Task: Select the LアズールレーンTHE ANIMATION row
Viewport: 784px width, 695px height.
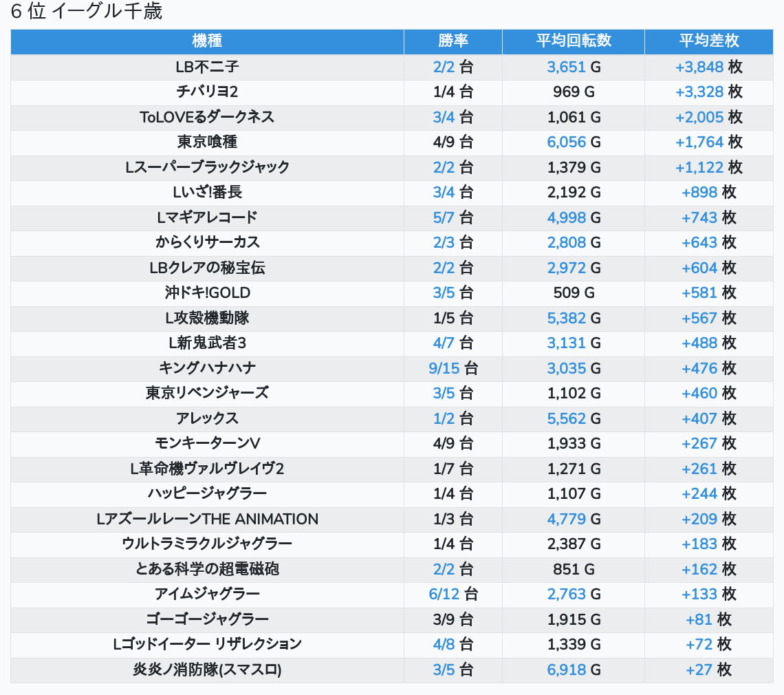Action: (x=207, y=519)
